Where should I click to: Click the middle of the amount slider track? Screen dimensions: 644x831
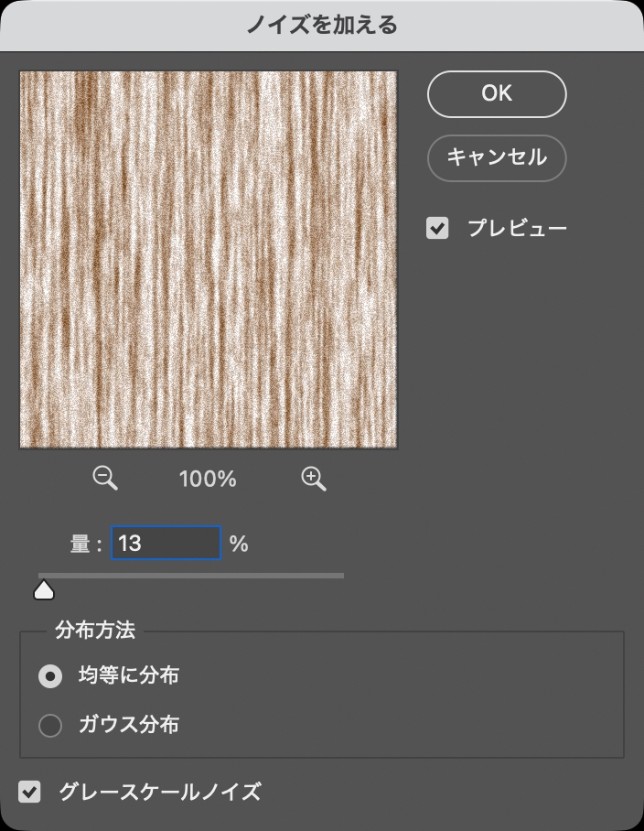pos(191,576)
